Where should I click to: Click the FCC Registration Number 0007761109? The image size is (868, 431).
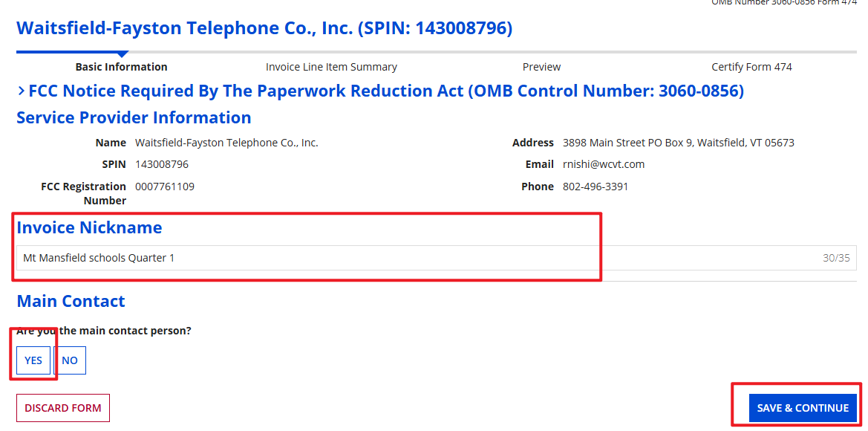click(x=165, y=187)
